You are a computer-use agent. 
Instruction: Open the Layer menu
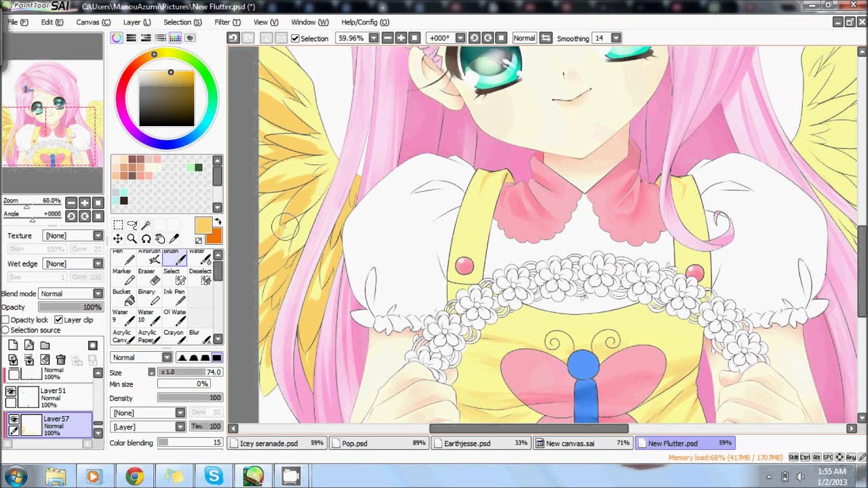137,22
